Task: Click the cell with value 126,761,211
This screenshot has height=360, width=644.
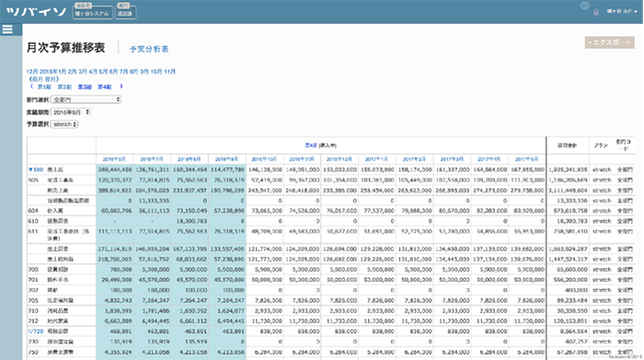Action: (152, 169)
